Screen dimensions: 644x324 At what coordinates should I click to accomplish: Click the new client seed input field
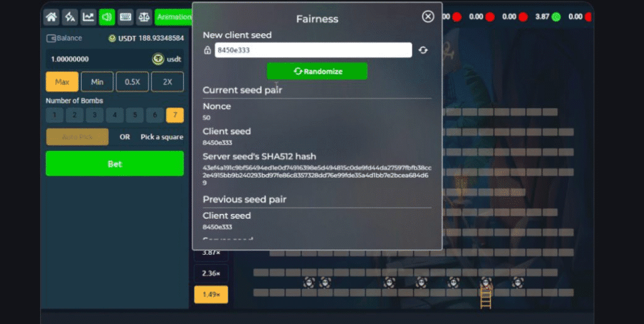tap(313, 50)
